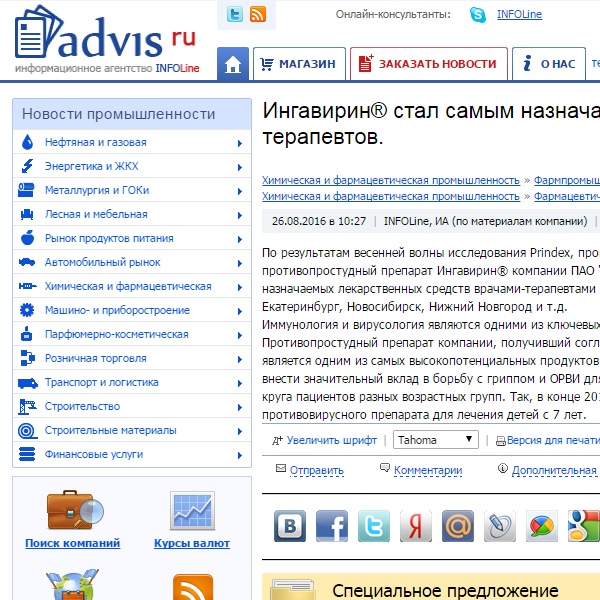Open the RSS feed icon in the header
This screenshot has width=600, height=600.
click(258, 15)
